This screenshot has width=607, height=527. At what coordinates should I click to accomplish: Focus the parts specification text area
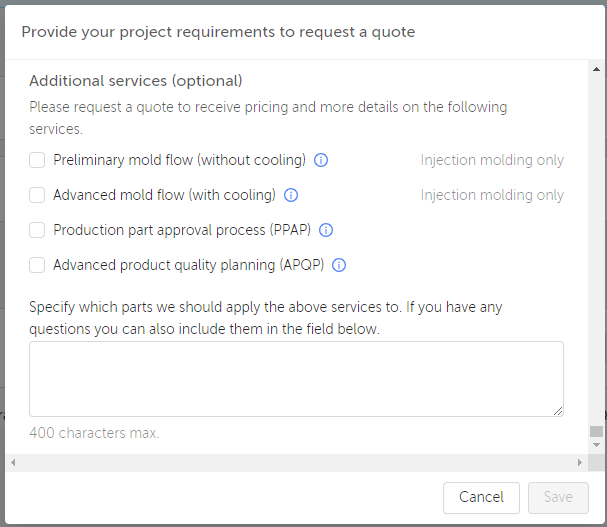point(295,378)
